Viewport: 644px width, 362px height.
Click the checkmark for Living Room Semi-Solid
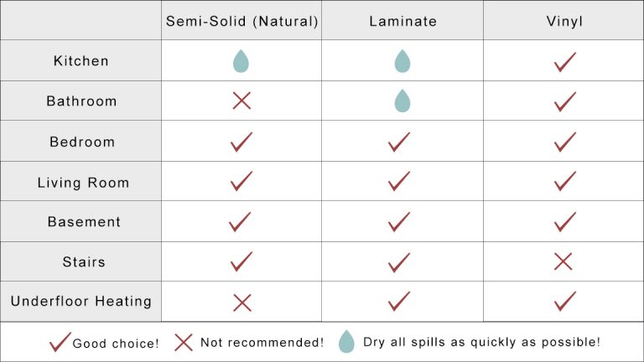(x=241, y=181)
